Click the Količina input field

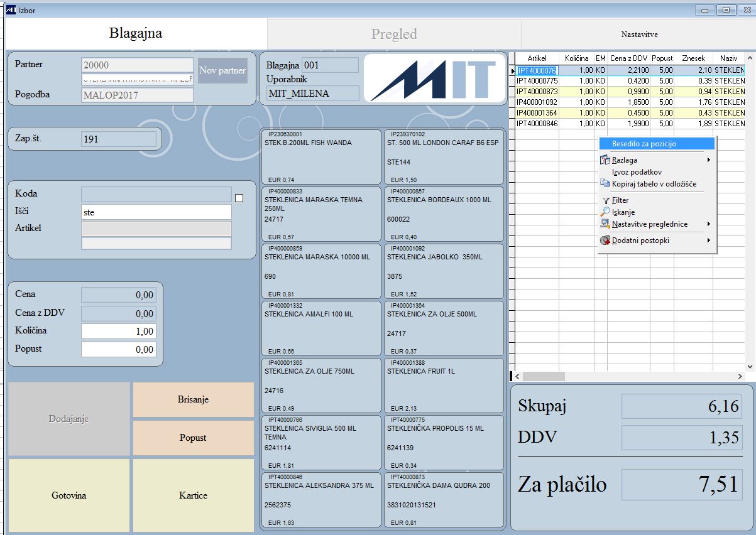tap(119, 331)
